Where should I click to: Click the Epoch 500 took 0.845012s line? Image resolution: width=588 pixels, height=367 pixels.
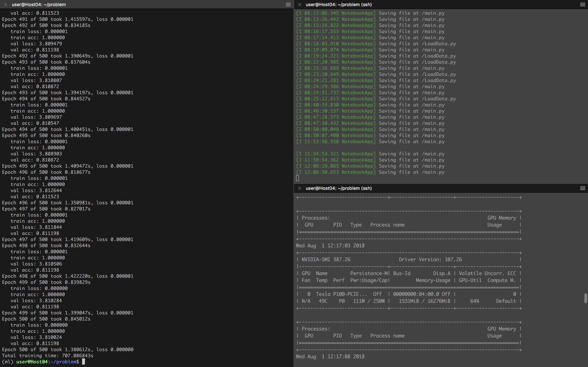pos(46,319)
